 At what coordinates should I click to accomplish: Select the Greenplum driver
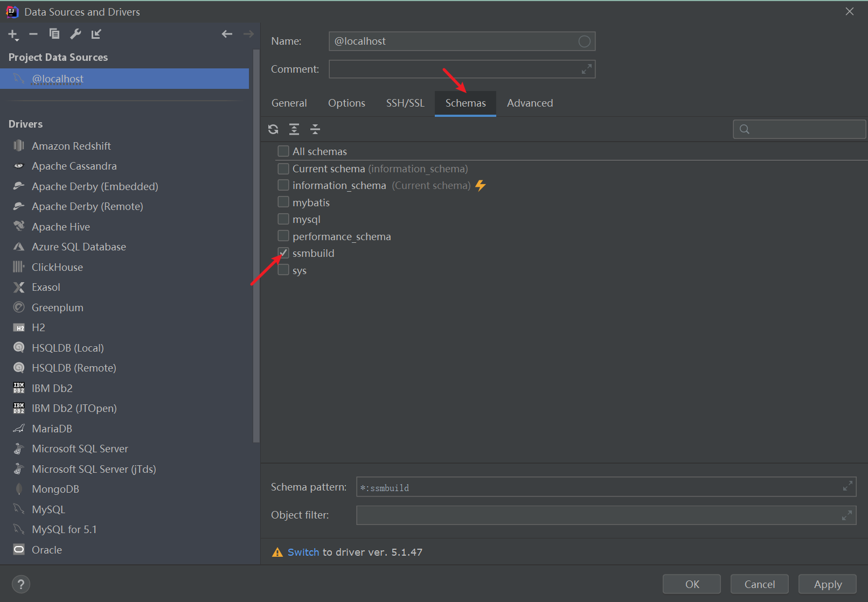tap(124, 307)
